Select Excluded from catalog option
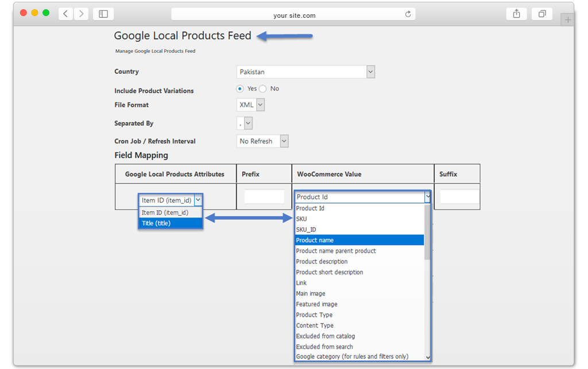Image resolution: width=588 pixels, height=369 pixels. coord(359,336)
